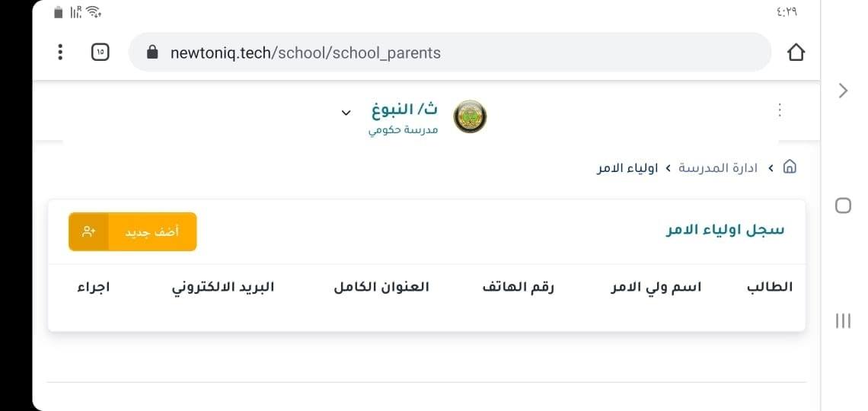
Task: Sort by الطالب column header
Action: (x=770, y=286)
